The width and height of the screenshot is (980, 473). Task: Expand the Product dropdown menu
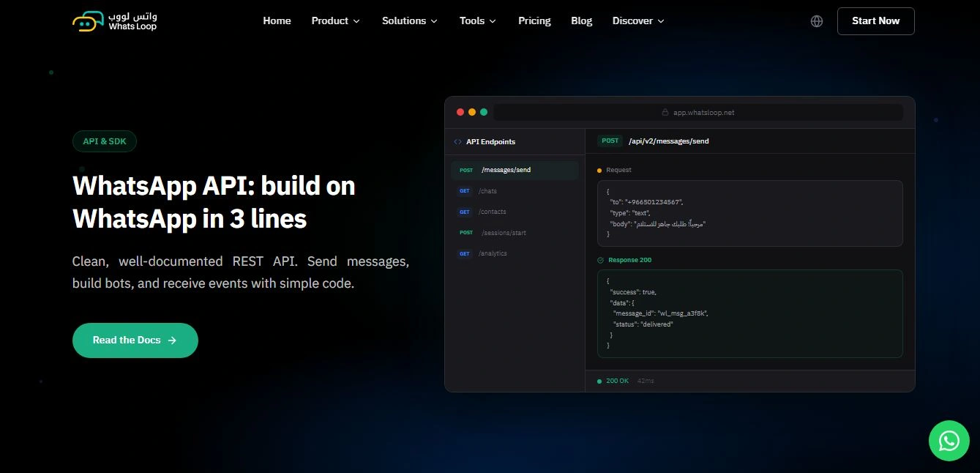[x=336, y=21]
